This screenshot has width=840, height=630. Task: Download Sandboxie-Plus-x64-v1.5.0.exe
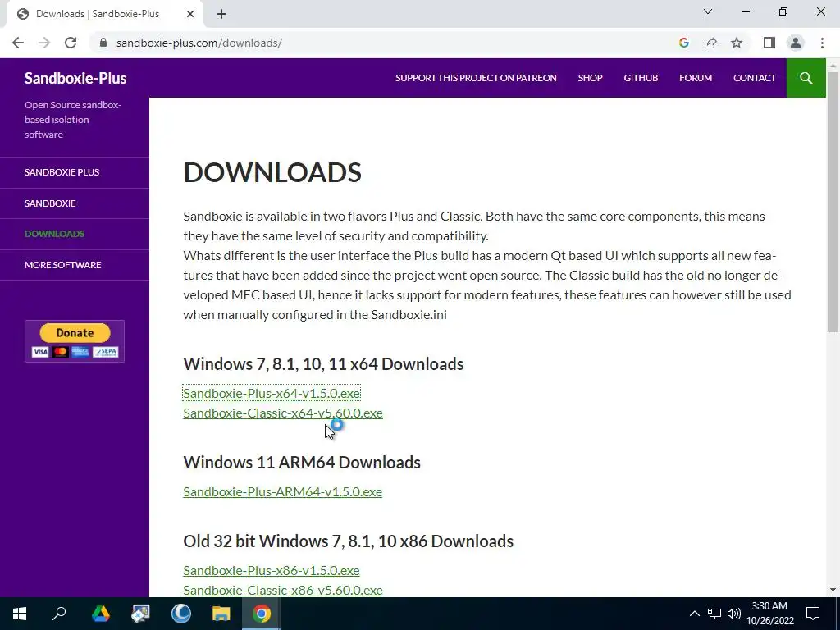click(271, 393)
